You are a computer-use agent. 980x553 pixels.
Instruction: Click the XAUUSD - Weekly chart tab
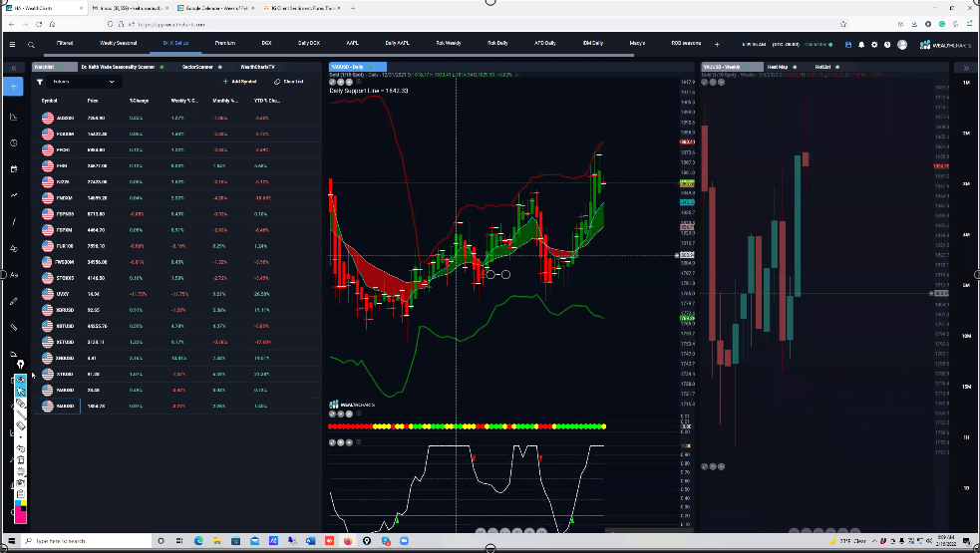point(731,67)
